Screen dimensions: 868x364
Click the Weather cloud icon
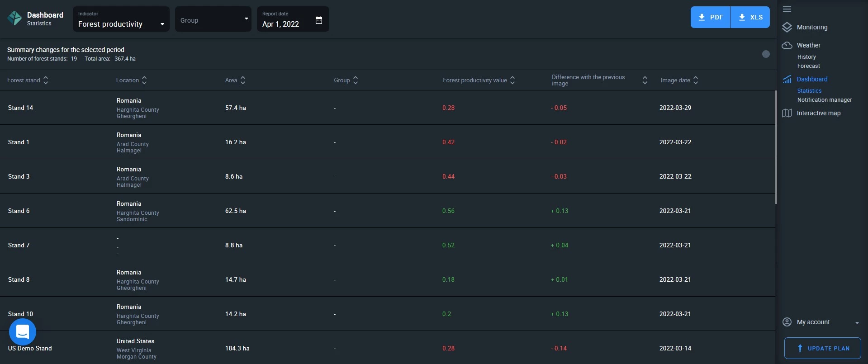pyautogui.click(x=787, y=45)
